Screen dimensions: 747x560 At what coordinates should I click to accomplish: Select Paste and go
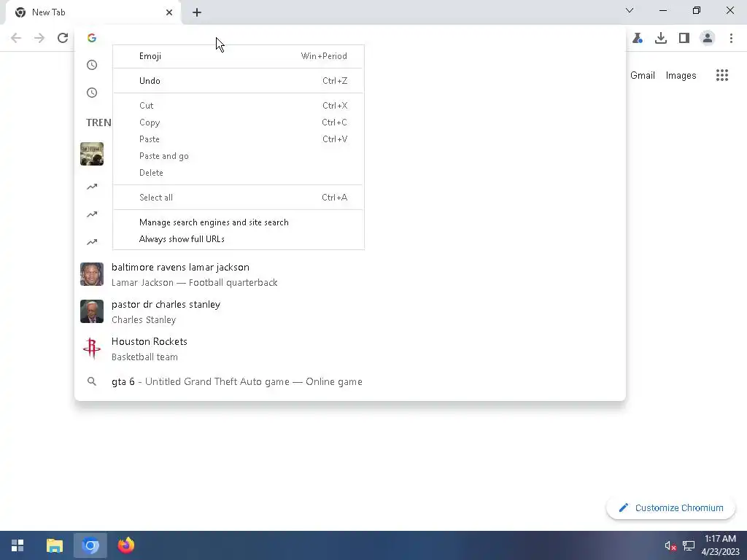(239, 156)
